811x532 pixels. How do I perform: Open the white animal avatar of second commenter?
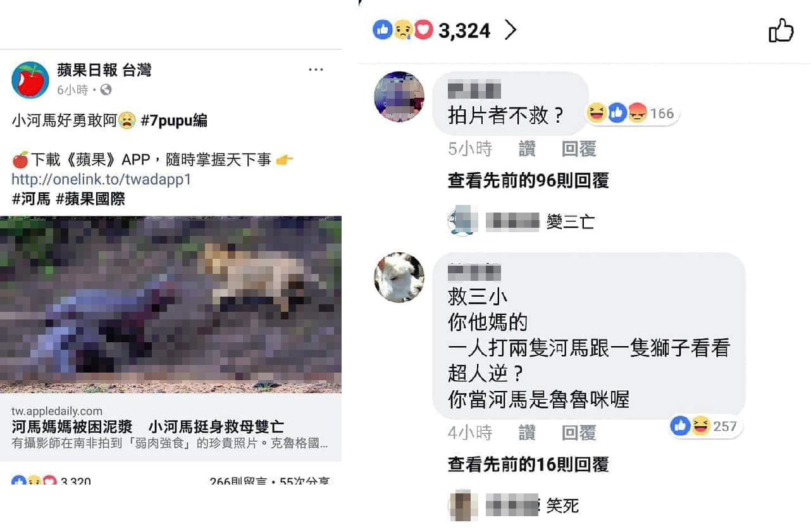coord(399,277)
